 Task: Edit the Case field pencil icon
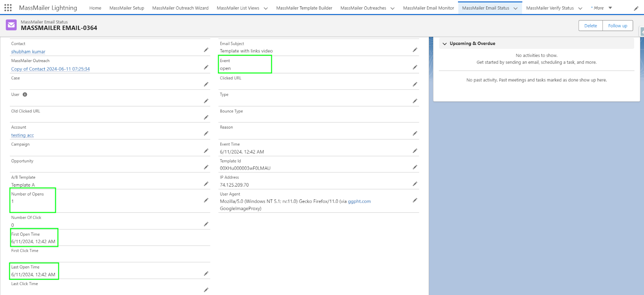click(206, 84)
